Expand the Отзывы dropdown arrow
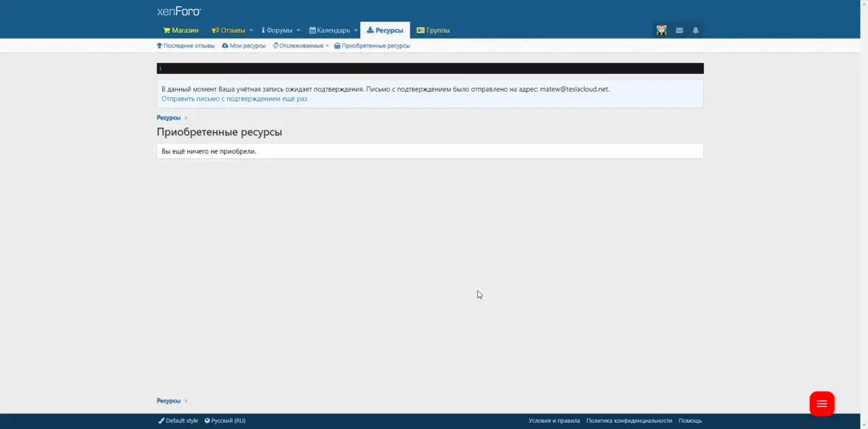The width and height of the screenshot is (868, 429). [251, 31]
